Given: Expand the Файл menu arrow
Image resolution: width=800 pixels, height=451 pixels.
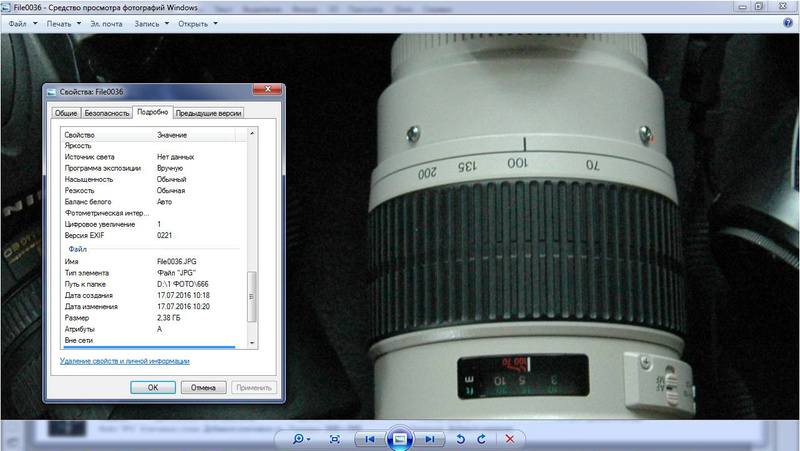Looking at the screenshot, I should click(x=35, y=23).
